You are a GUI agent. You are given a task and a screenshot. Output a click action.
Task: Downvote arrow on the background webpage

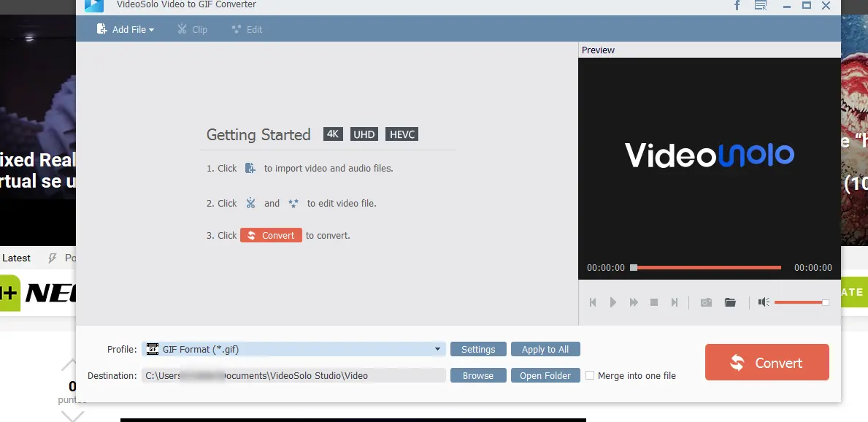[72, 415]
